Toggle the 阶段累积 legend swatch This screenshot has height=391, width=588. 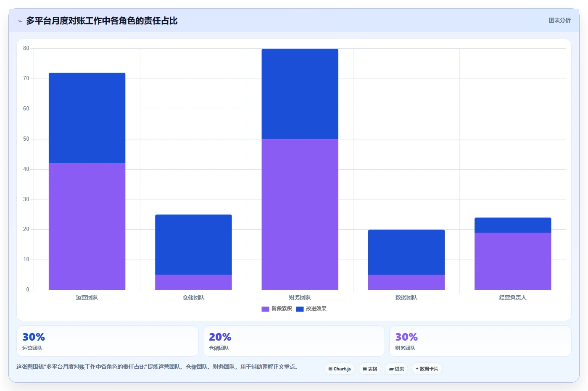pos(265,309)
